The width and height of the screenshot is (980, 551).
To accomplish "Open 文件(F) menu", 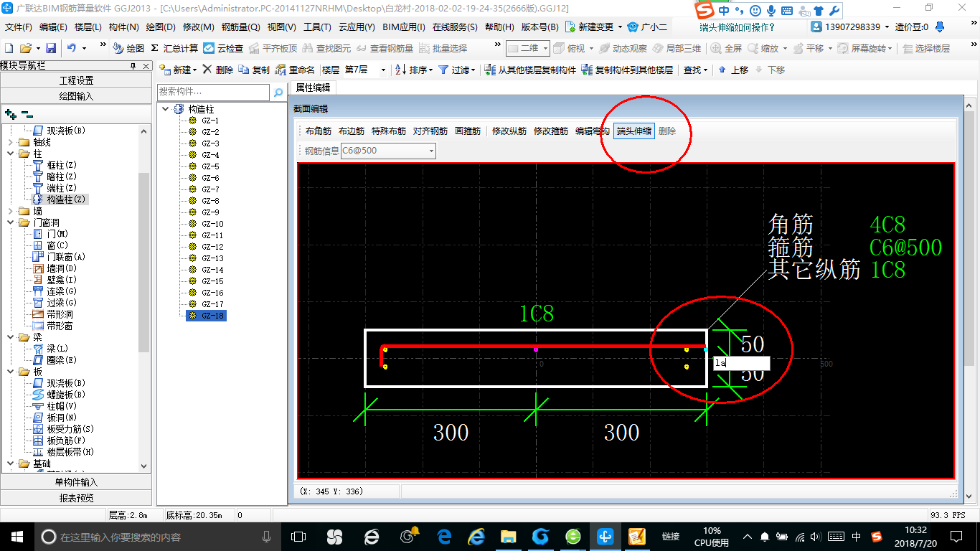I will (19, 27).
